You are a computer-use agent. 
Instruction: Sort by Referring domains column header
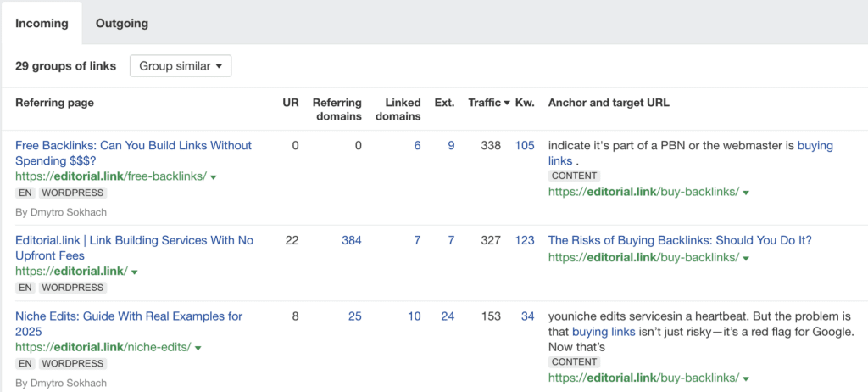click(337, 109)
